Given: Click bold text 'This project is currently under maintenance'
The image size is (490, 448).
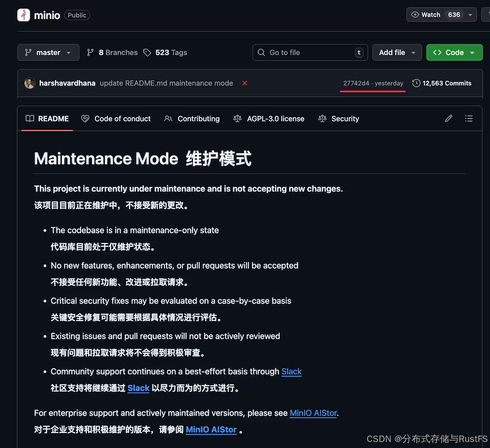Looking at the screenshot, I should point(120,189).
